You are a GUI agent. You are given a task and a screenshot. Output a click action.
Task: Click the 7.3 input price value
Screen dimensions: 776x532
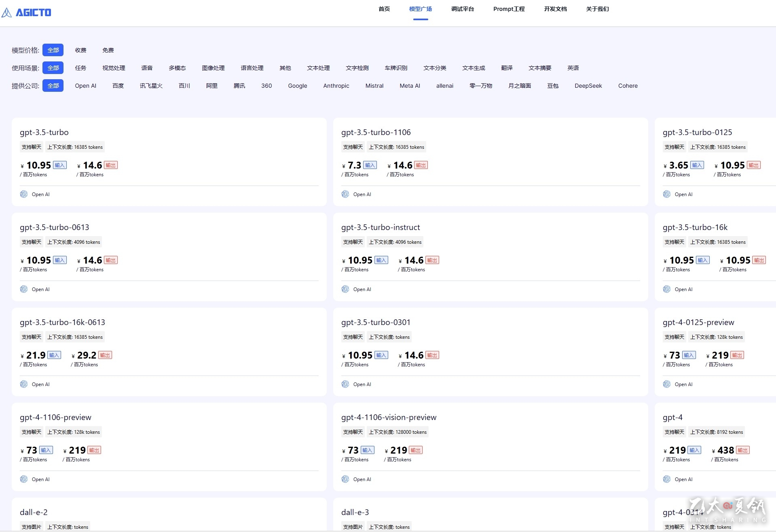tap(354, 165)
